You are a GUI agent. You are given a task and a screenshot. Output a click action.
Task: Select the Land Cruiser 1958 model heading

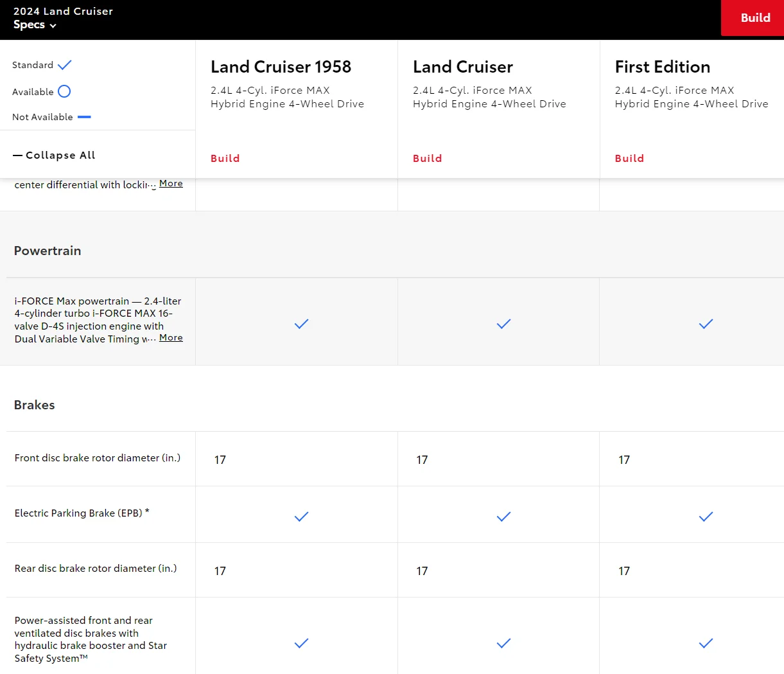[x=281, y=67]
